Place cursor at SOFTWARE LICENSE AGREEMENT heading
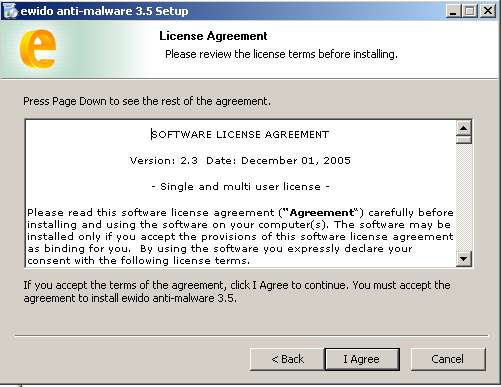The height and width of the screenshot is (387, 501). [x=240, y=134]
